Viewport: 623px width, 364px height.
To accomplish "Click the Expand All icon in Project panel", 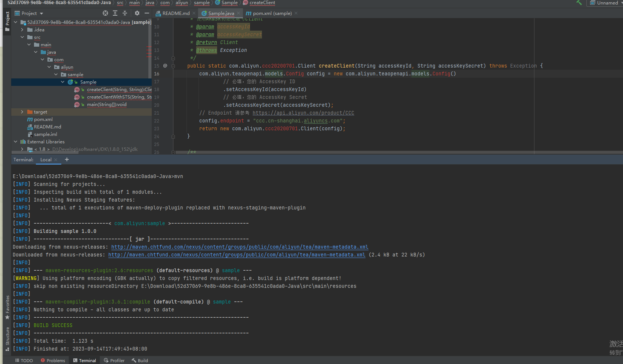I will [x=115, y=13].
